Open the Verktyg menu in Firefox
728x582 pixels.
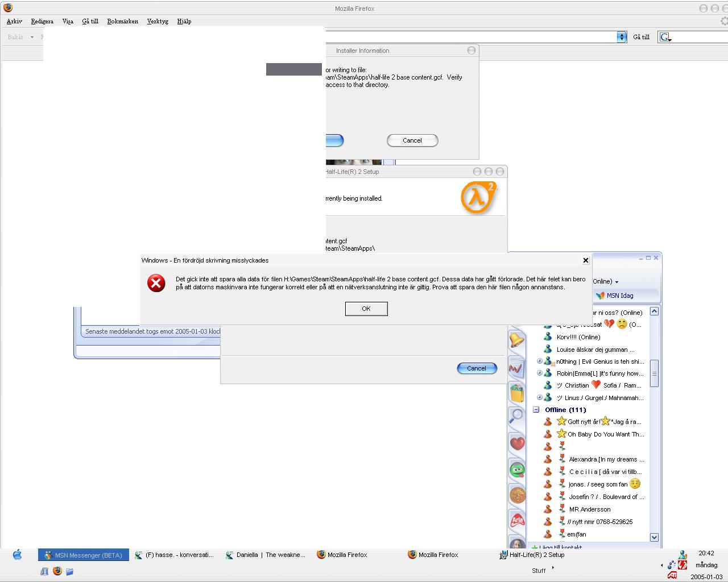coord(158,21)
